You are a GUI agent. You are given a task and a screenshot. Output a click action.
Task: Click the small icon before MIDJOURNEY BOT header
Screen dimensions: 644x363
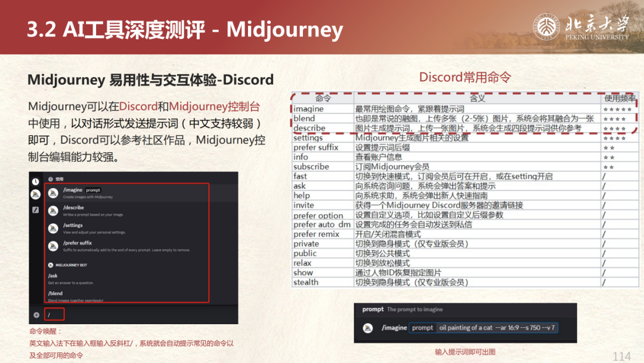pos(51,265)
